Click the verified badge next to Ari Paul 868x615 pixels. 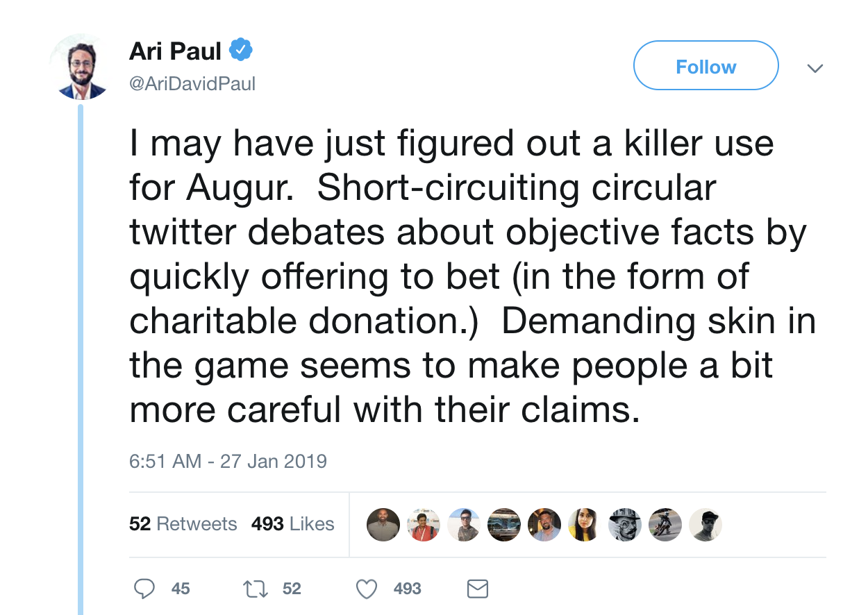240,49
